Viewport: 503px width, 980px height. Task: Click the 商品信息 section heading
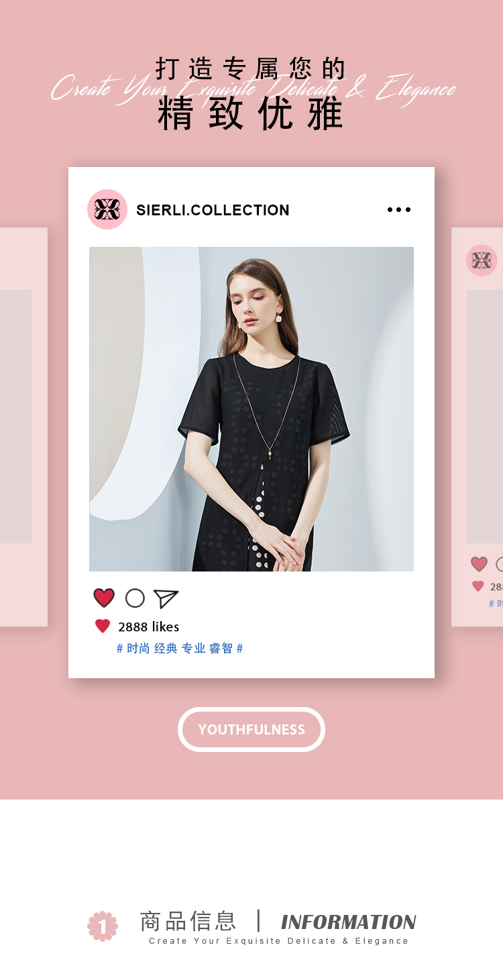pyautogui.click(x=188, y=921)
